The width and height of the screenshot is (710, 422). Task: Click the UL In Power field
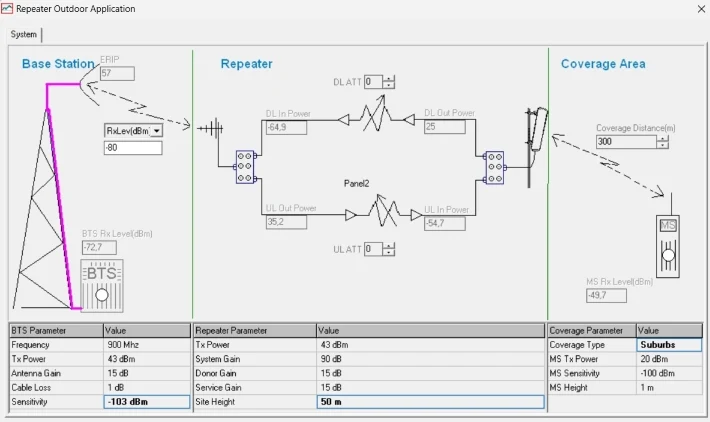(445, 223)
